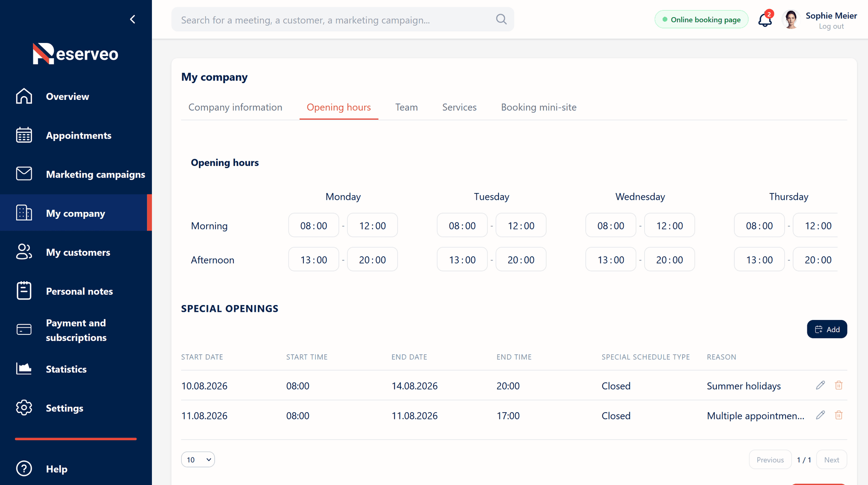Image resolution: width=868 pixels, height=485 pixels.
Task: Click the My customers people icon
Action: point(24,252)
